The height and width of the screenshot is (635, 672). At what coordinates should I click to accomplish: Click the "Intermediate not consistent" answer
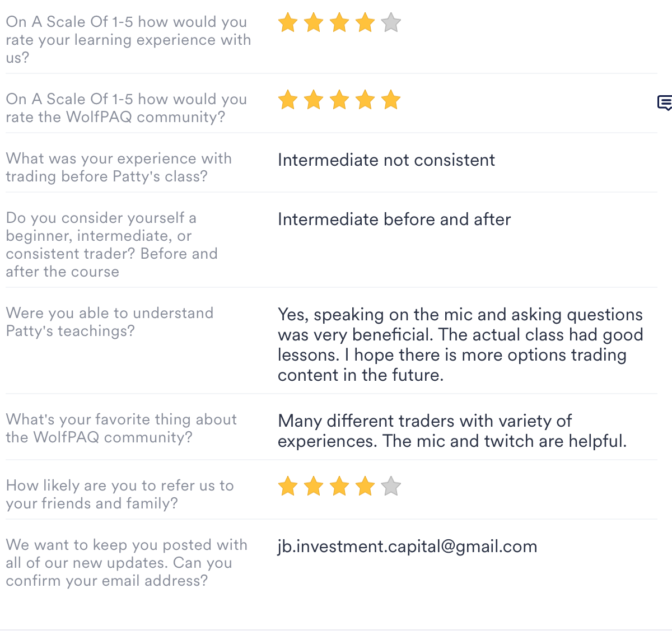[386, 160]
